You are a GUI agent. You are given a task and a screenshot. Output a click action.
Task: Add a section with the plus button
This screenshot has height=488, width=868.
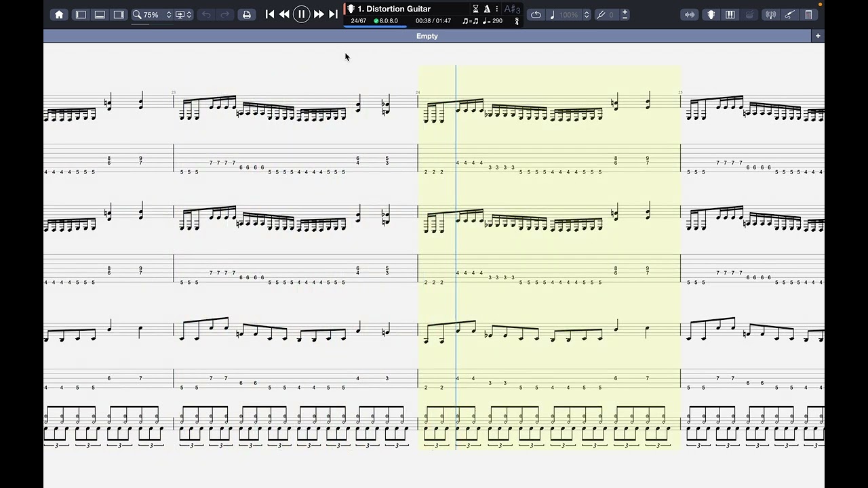pos(818,36)
